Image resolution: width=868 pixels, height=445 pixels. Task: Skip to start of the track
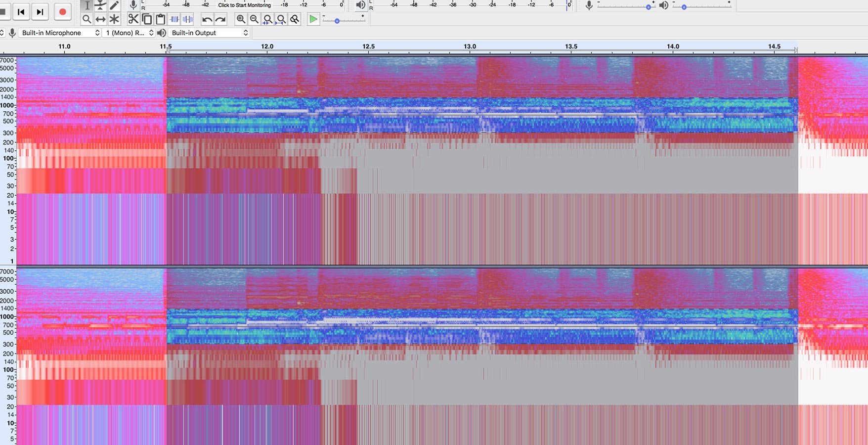point(21,11)
